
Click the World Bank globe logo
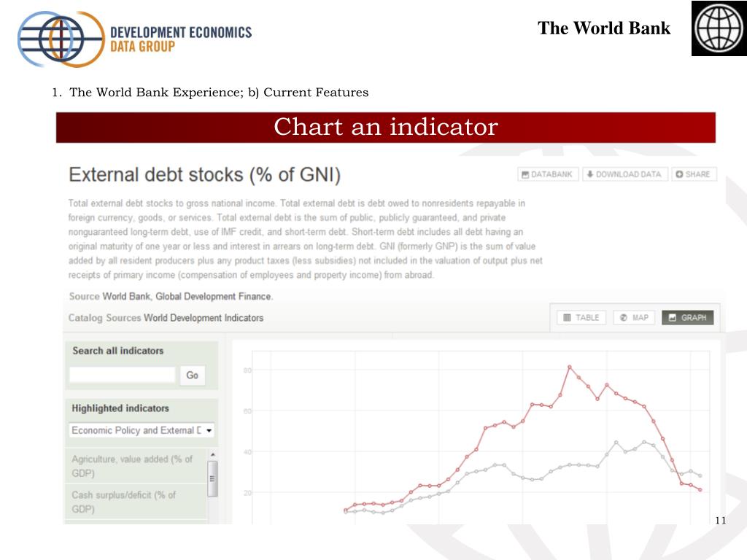coord(719,28)
